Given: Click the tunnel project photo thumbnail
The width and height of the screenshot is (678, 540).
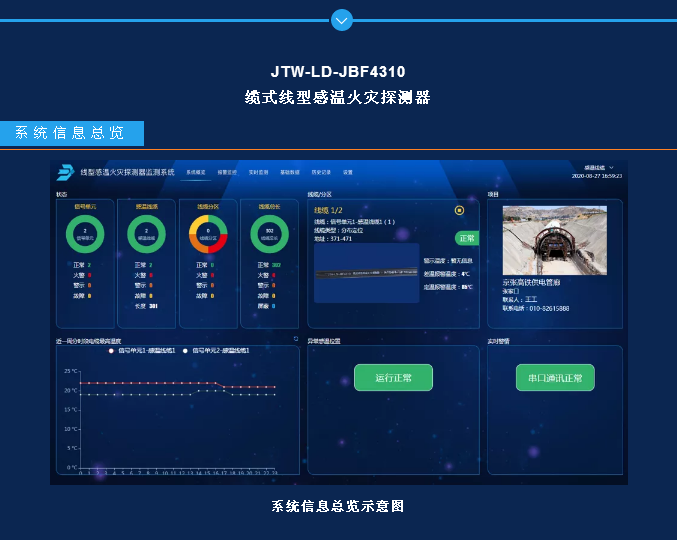Looking at the screenshot, I should 548,241.
